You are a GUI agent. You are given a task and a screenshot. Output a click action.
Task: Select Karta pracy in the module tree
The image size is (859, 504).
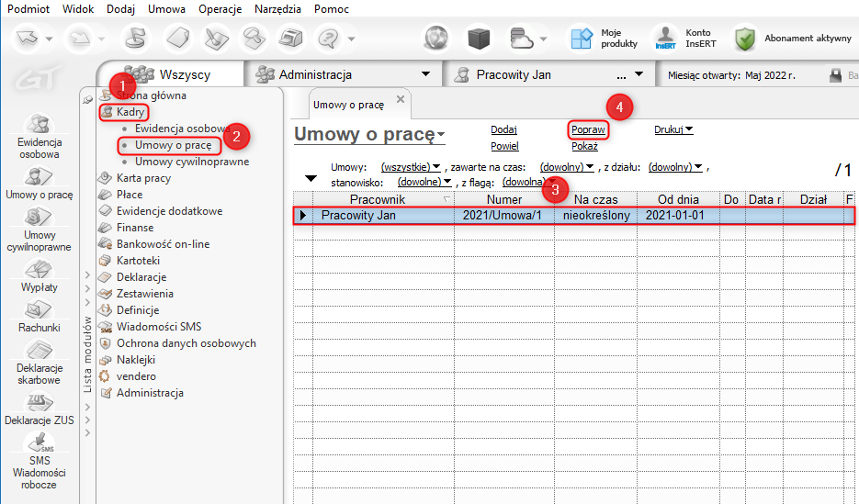point(143,178)
